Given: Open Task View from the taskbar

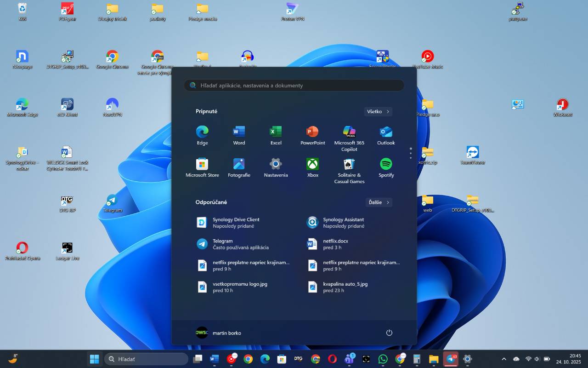Looking at the screenshot, I should click(x=198, y=359).
